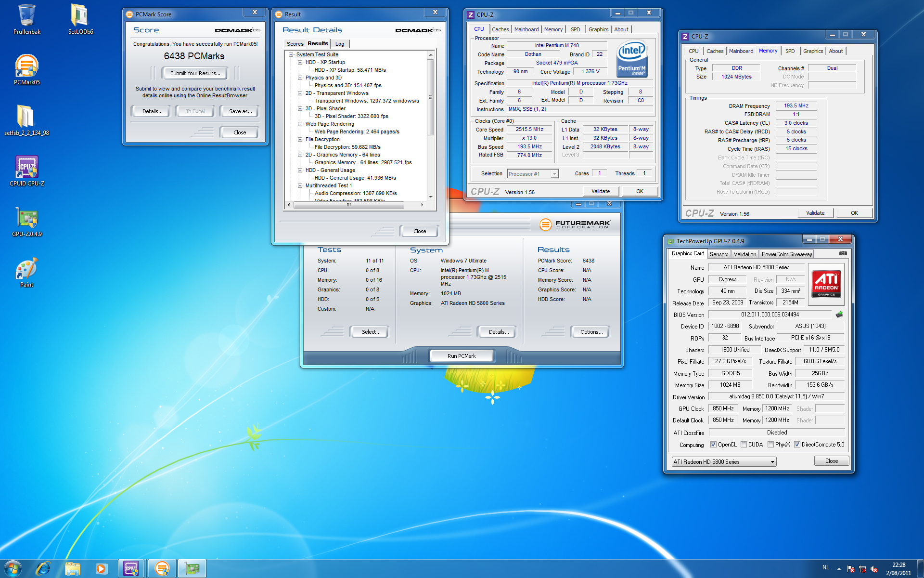The height and width of the screenshot is (578, 924).
Task: Select the Prullenbak recycle bin desktop icon
Action: coord(27,19)
